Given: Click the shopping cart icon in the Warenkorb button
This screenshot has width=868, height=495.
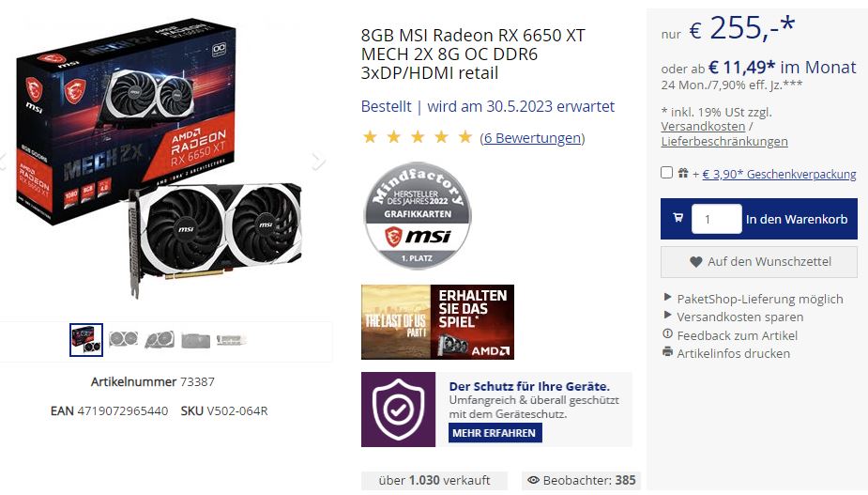Looking at the screenshot, I should pos(678,218).
